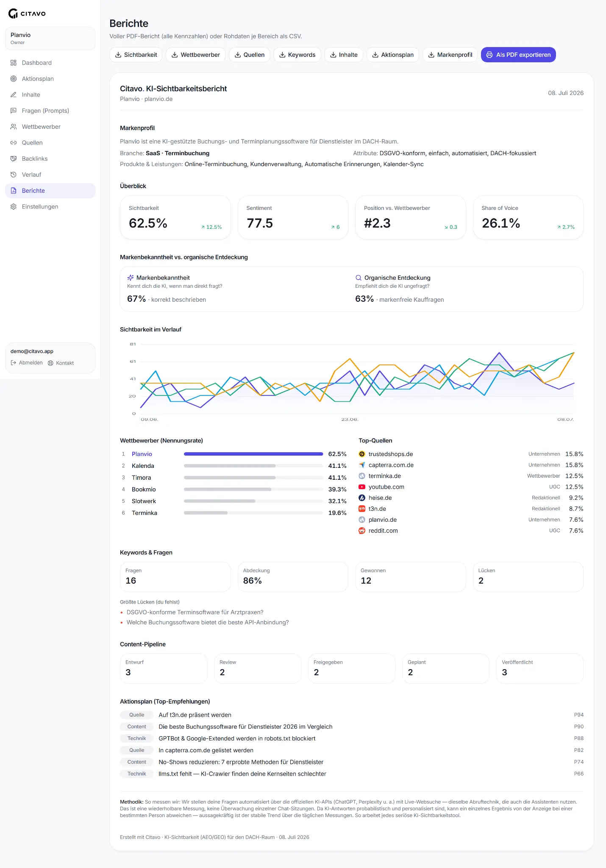Viewport: 606px width, 868px height.
Task: Click the Technik tag beside the GPTBot recommendation
Action: pyautogui.click(x=136, y=738)
